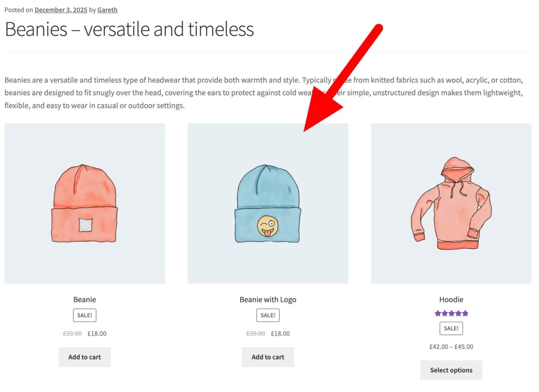The width and height of the screenshot is (539, 392).
Task: Click Select options for the Hoodie
Action: 451,370
